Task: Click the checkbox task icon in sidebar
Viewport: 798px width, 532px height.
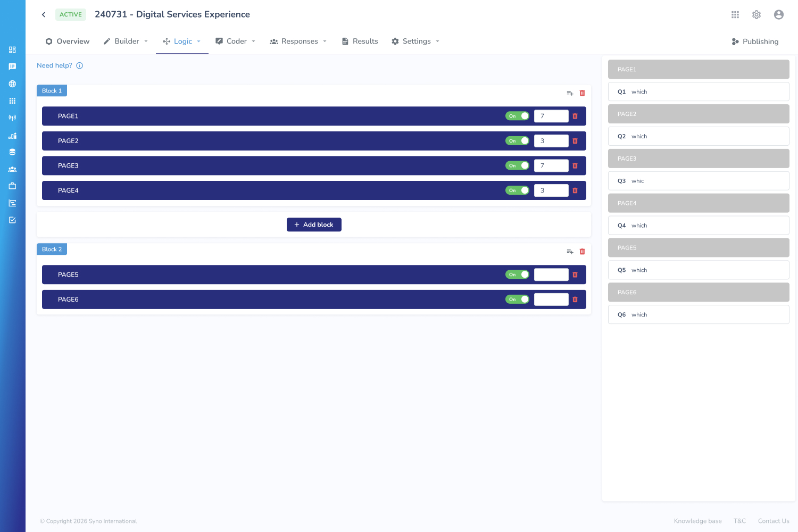Action: pyautogui.click(x=12, y=220)
